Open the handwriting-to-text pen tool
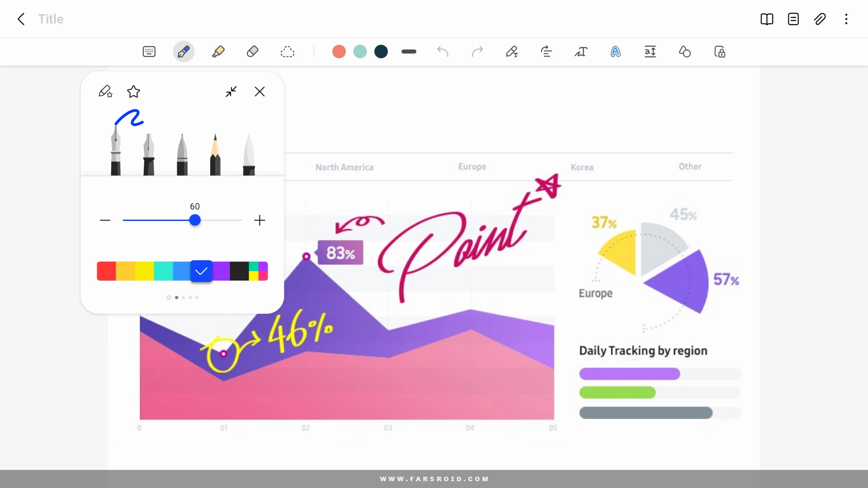The width and height of the screenshot is (868, 488). 512,52
